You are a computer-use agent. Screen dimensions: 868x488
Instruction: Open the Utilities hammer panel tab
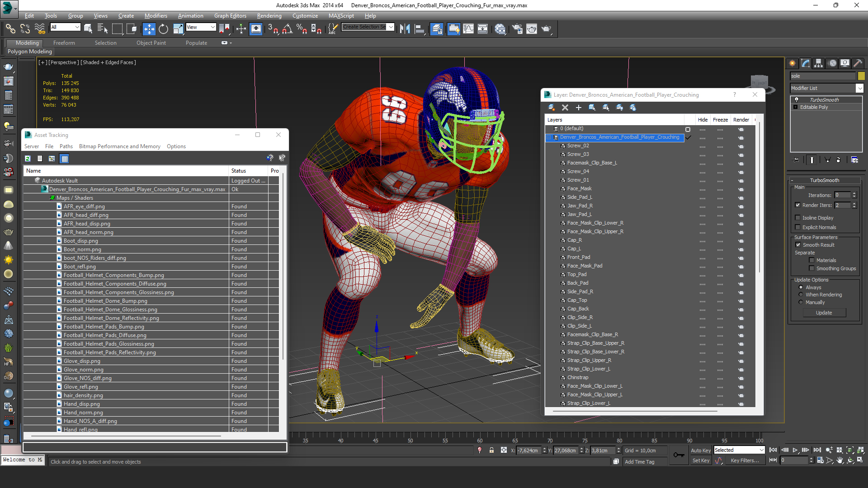pyautogui.click(x=858, y=63)
